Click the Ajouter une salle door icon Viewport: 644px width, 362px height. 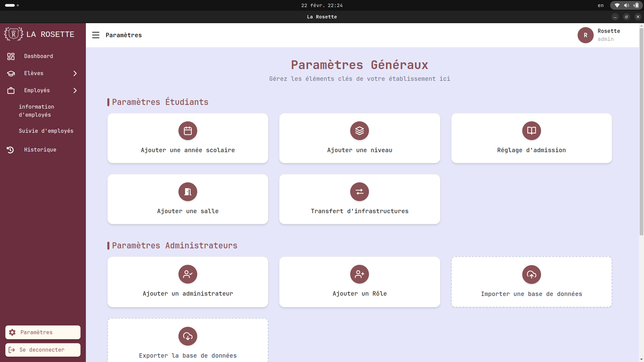[x=187, y=192]
